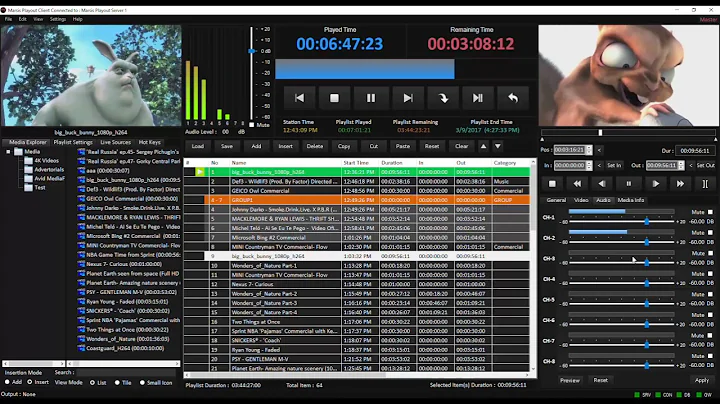Move playlist item up with arrow
The image size is (720, 404).
coord(483,146)
